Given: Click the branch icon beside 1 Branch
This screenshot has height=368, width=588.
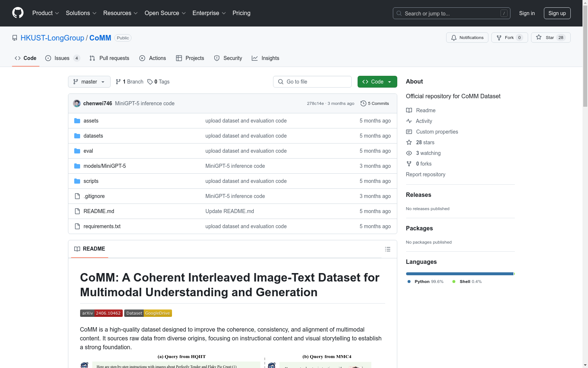Looking at the screenshot, I should pos(118,82).
